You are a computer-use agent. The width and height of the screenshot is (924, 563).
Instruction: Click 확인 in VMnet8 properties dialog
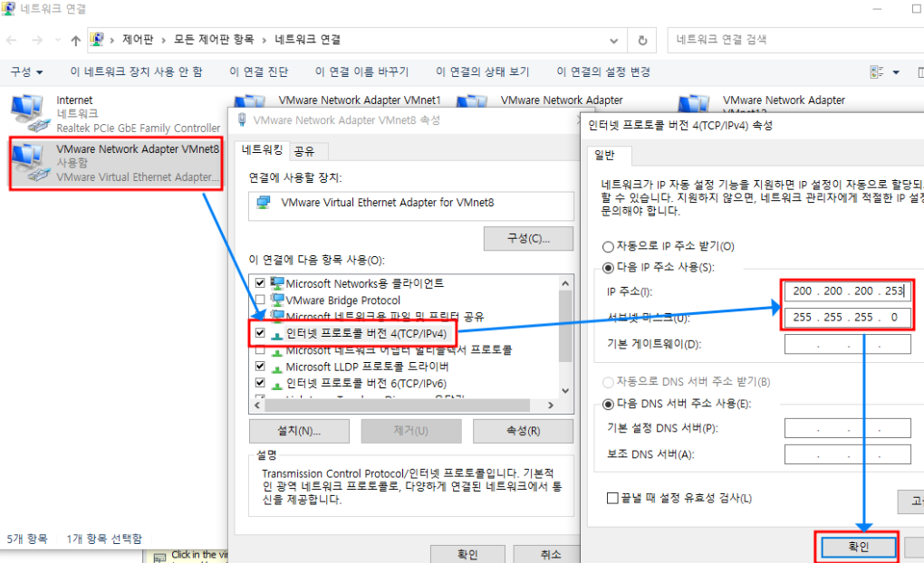tap(468, 554)
